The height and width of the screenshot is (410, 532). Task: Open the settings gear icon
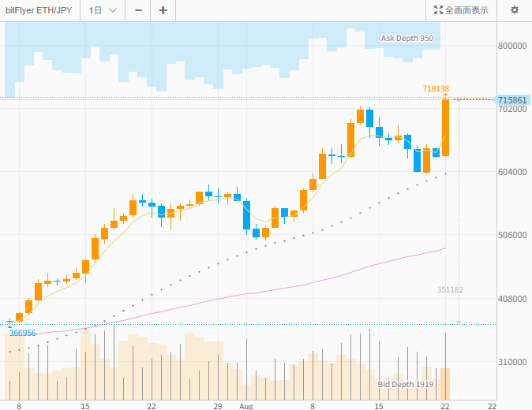[515, 10]
